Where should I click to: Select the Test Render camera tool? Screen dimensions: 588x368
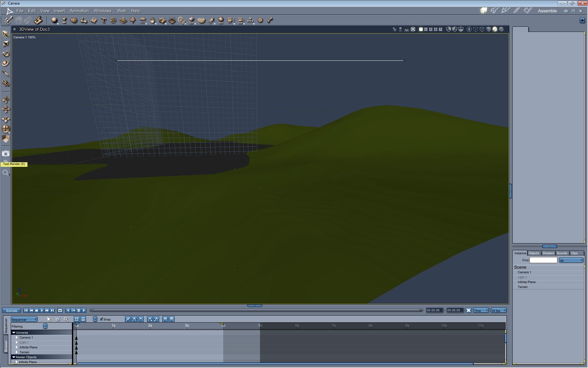coord(6,154)
